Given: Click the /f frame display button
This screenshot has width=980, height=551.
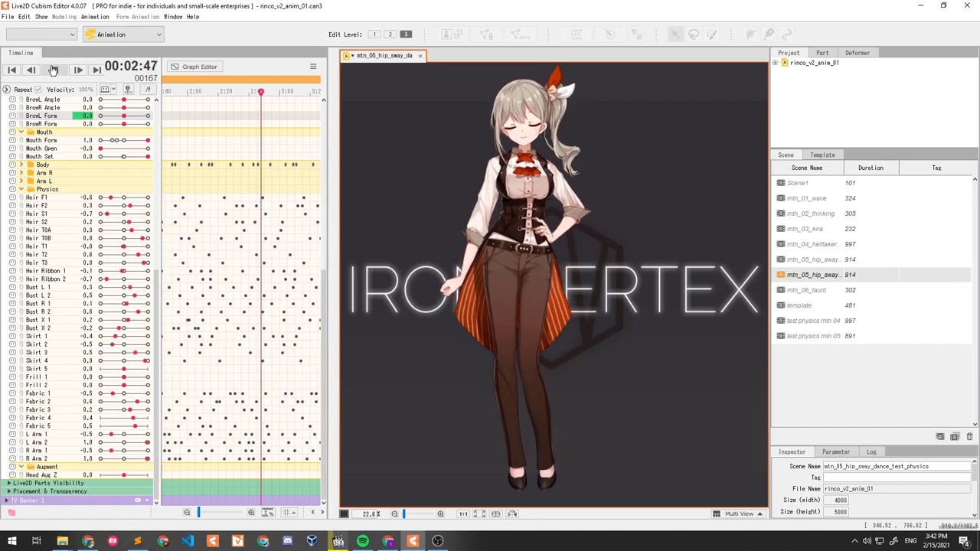Looking at the screenshot, I should click(148, 90).
